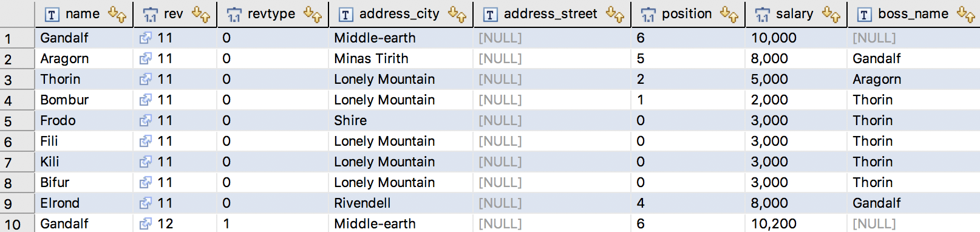Follow rev link icon in Kili row
980x232 pixels.
coord(145,162)
